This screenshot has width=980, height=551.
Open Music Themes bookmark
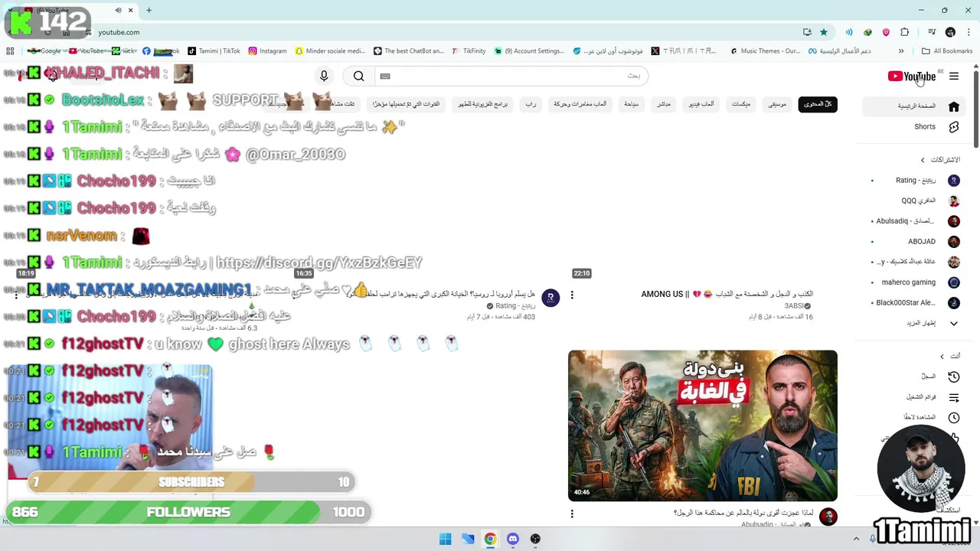pyautogui.click(x=765, y=51)
